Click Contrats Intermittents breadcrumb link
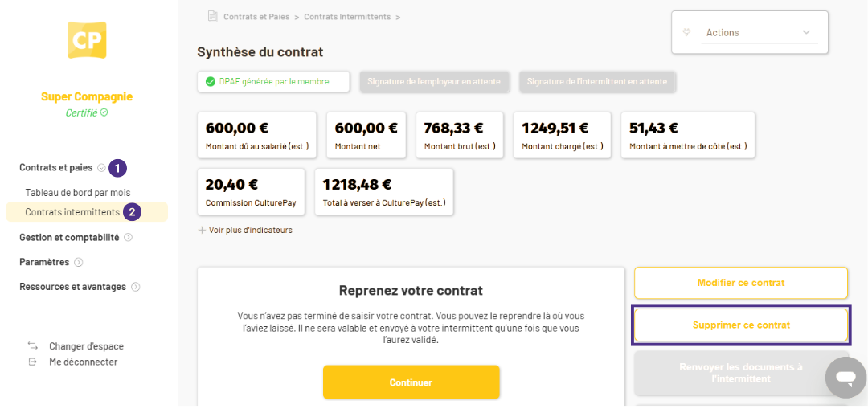 tap(347, 17)
